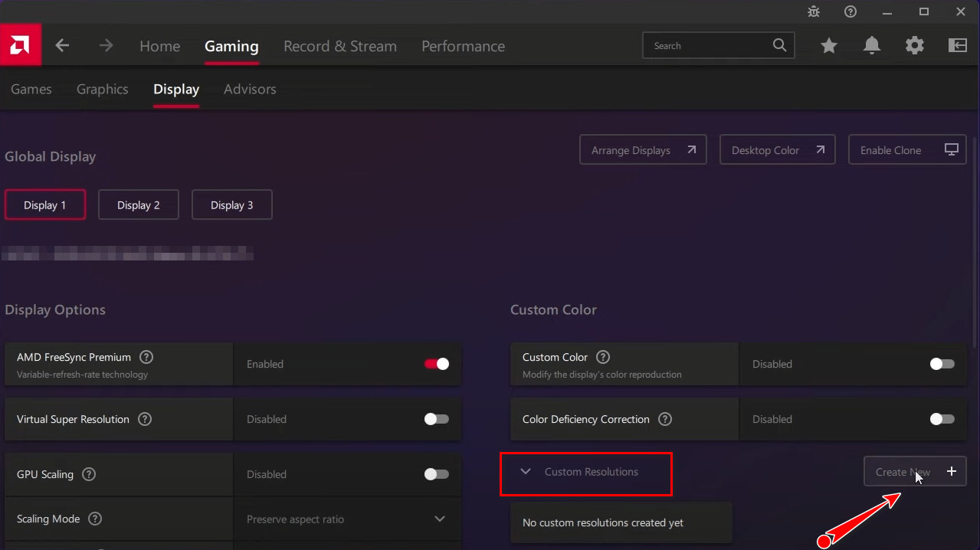Switch to the Performance tab
The width and height of the screenshot is (980, 550).
point(463,46)
